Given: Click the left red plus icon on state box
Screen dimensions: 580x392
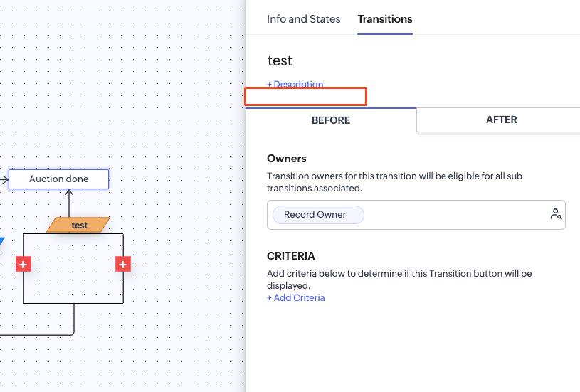Looking at the screenshot, I should click(x=23, y=265).
